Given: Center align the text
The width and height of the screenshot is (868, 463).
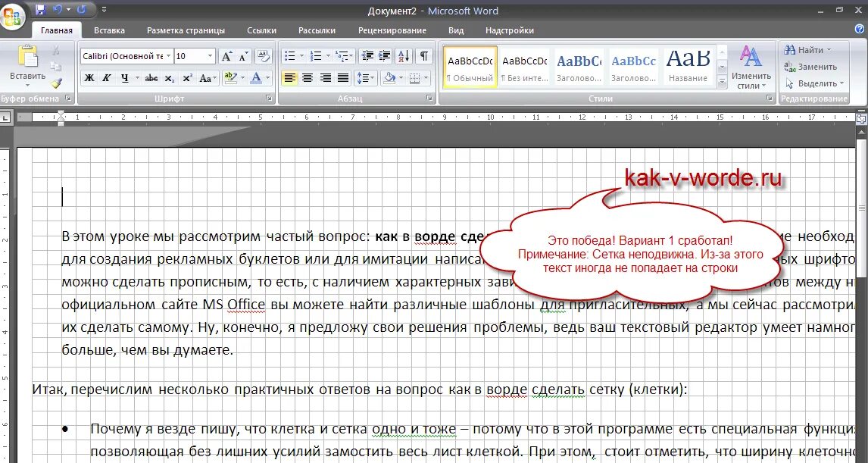Looking at the screenshot, I should point(308,78).
